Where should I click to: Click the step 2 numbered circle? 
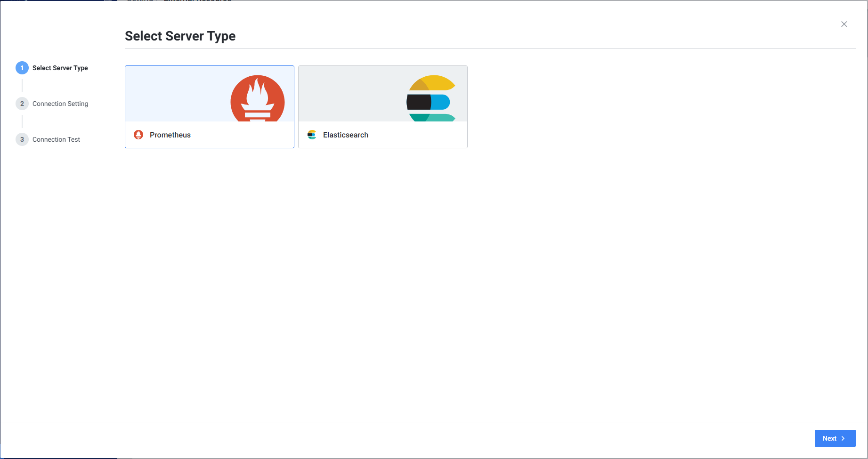[22, 104]
